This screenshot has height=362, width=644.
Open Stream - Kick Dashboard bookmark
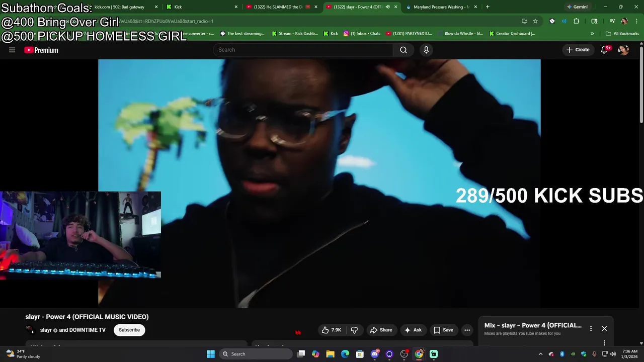pyautogui.click(x=294, y=34)
